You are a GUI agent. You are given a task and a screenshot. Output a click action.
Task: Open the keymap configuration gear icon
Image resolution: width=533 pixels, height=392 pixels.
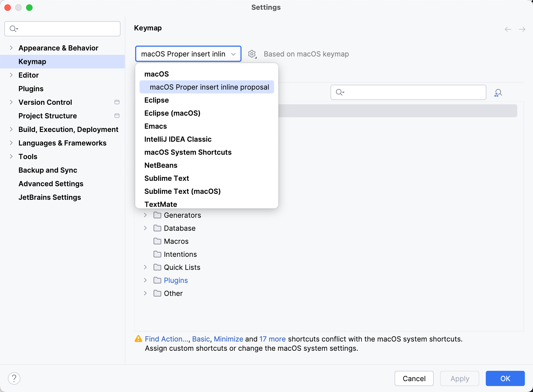click(252, 54)
